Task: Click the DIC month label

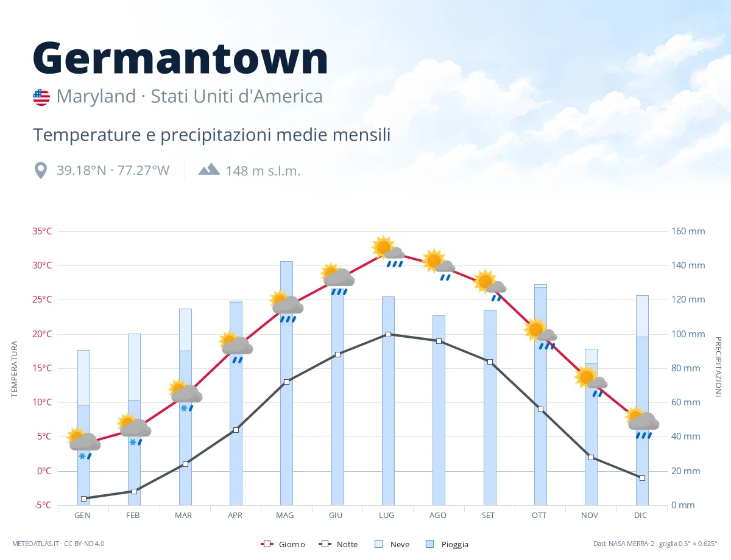Action: pyautogui.click(x=641, y=516)
